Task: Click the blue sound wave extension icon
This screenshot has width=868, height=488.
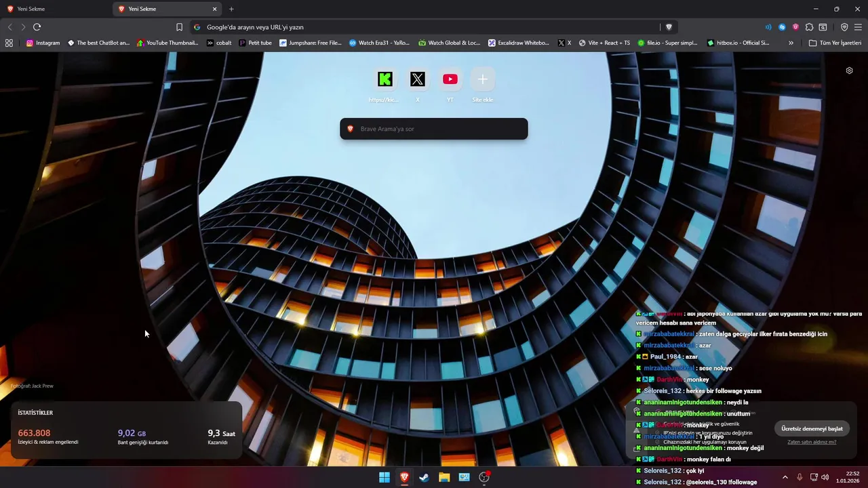Action: click(x=768, y=27)
